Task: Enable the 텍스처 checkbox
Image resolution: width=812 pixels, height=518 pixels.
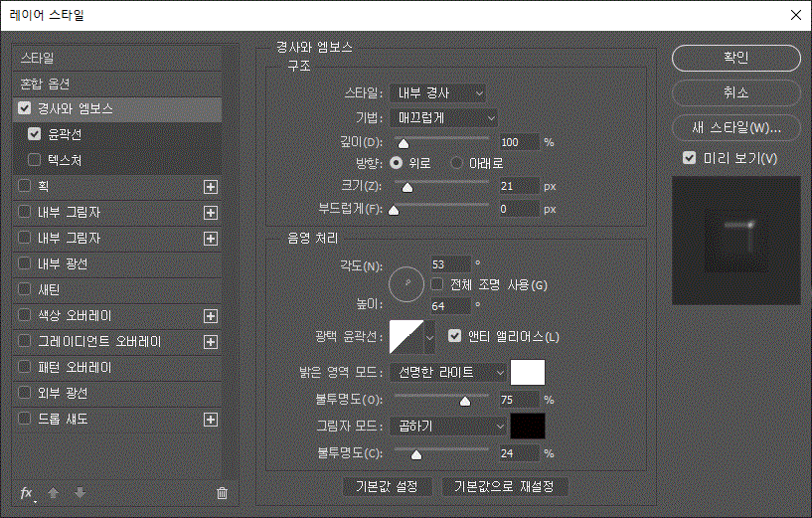Action: click(34, 159)
